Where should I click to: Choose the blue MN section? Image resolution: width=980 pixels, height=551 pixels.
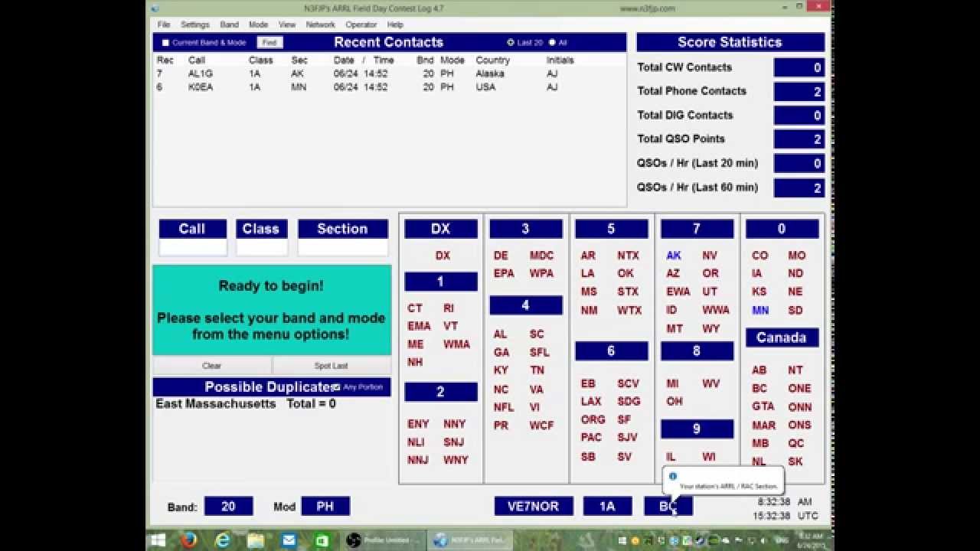(x=760, y=310)
